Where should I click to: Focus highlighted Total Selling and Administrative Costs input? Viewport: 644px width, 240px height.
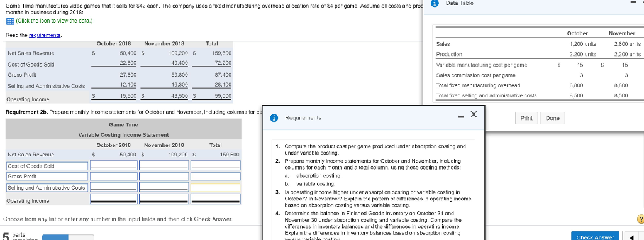coord(216,187)
